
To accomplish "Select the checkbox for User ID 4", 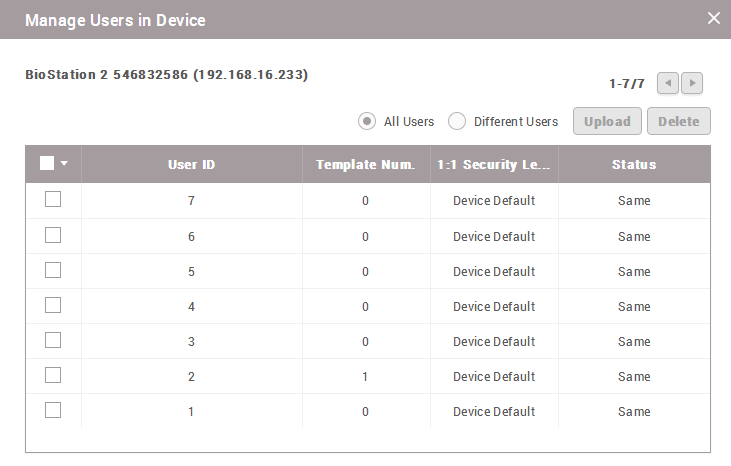I will click(53, 305).
